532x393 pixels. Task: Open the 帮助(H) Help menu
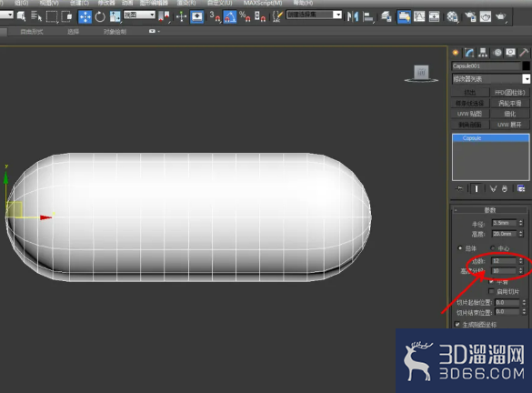303,3
